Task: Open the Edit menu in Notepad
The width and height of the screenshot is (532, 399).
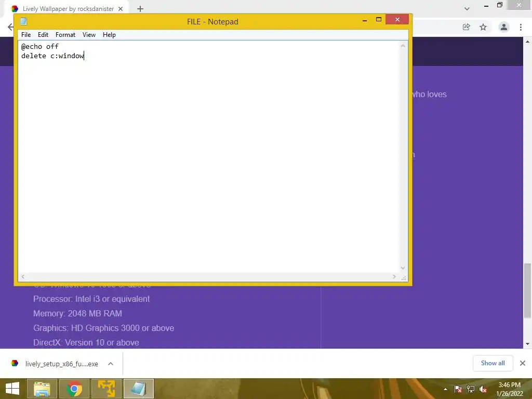Action: [43, 35]
